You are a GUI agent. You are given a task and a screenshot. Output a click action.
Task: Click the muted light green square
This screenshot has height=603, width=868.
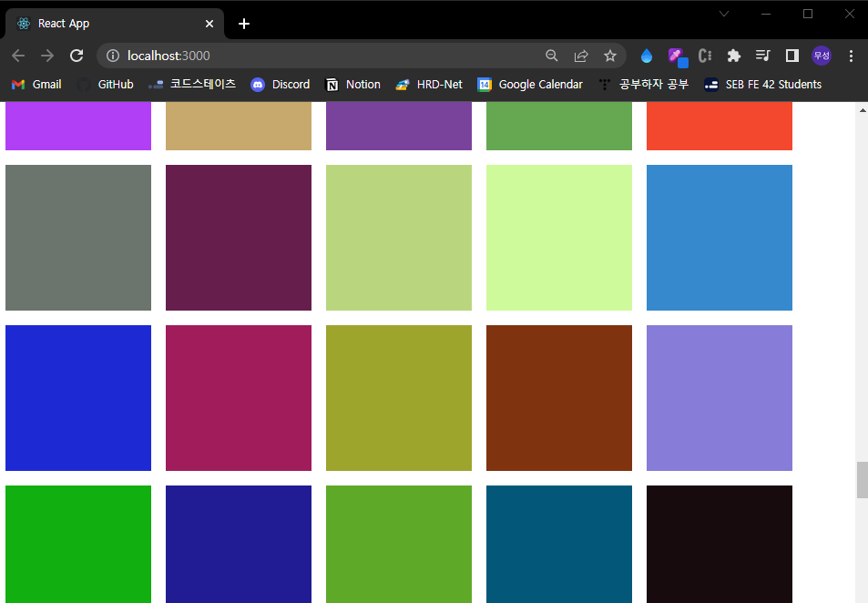click(399, 238)
